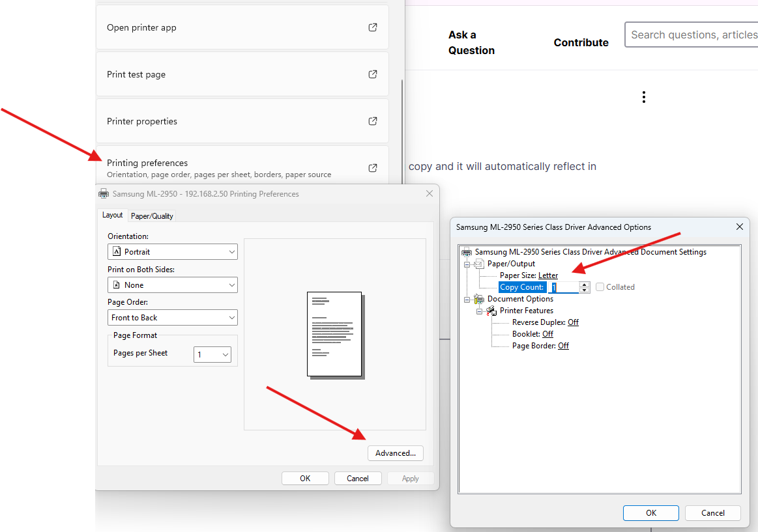The width and height of the screenshot is (758, 532).
Task: Switch to the Paper/Quality tab
Action: (x=152, y=216)
